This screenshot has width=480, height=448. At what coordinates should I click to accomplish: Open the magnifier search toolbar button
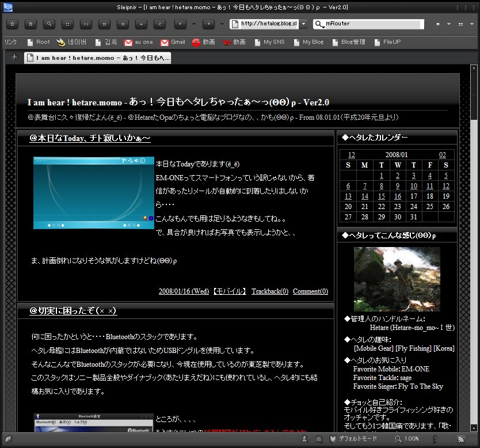pyautogui.click(x=49, y=24)
